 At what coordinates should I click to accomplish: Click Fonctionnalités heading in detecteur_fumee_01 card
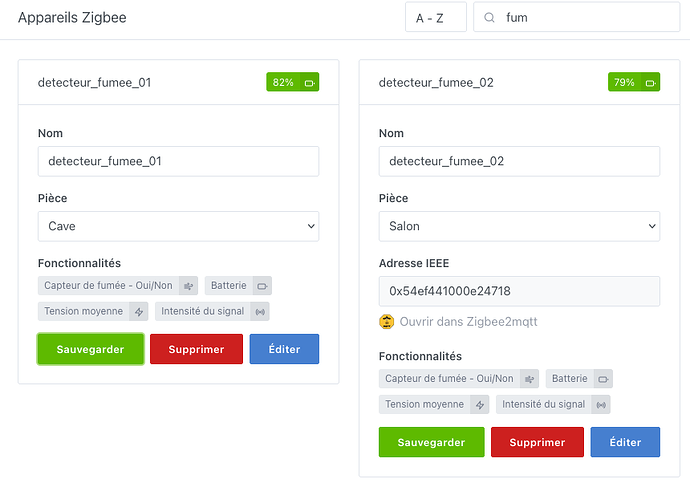point(79,263)
